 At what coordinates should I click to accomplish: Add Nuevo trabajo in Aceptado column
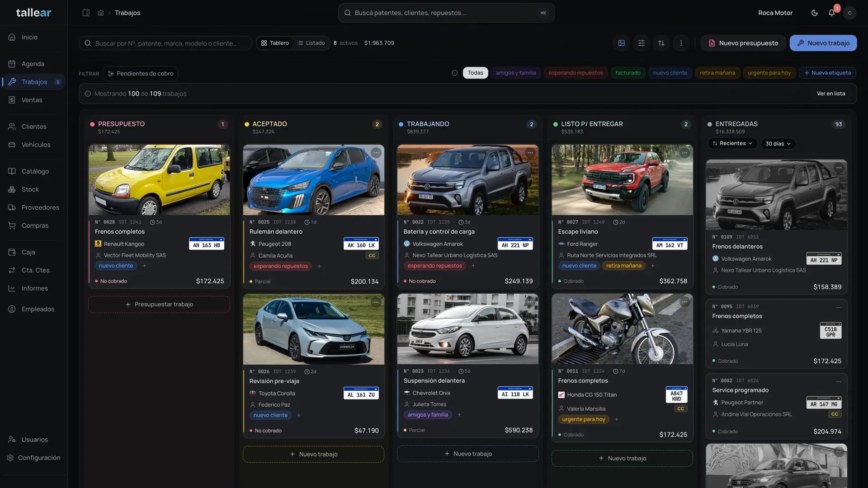point(313,454)
